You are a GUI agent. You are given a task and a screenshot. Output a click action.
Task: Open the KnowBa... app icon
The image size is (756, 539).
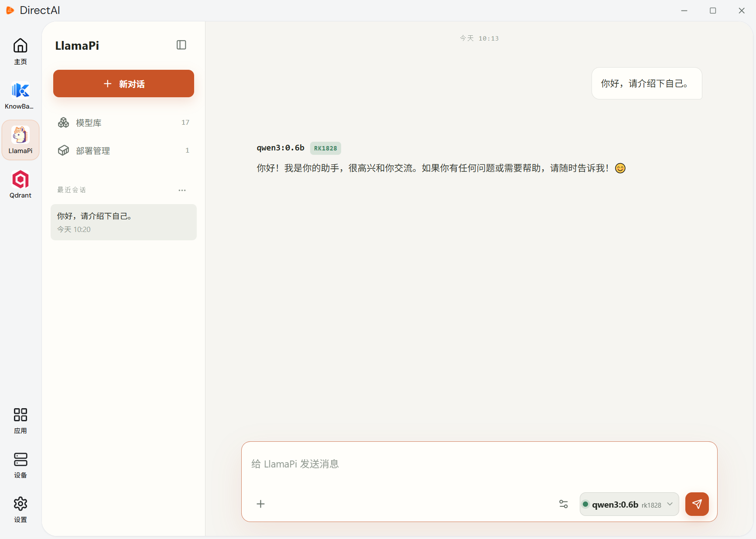pyautogui.click(x=21, y=96)
